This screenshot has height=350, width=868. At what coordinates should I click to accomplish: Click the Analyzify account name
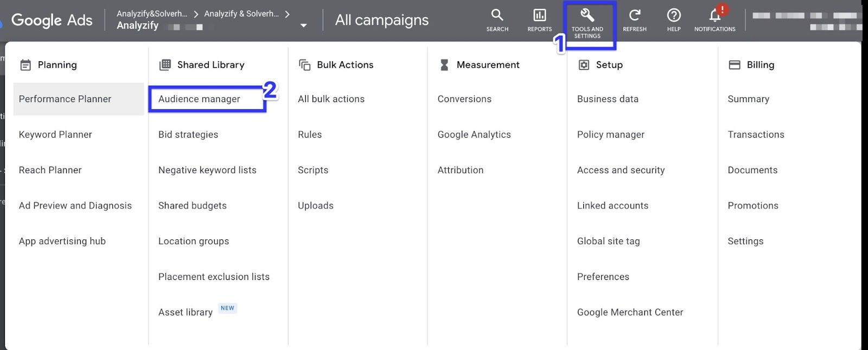point(138,26)
